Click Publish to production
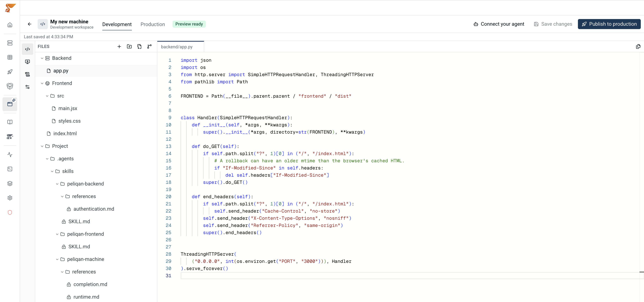Screen dimensions: 644x302 pos(609,24)
